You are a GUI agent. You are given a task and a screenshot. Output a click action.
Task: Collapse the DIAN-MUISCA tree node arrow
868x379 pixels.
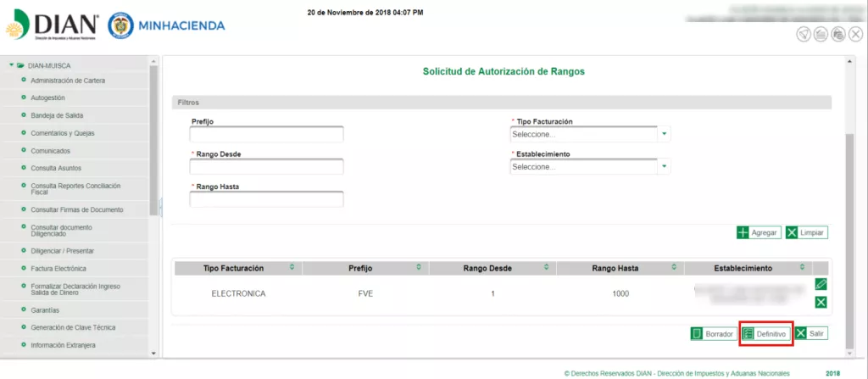pos(11,64)
